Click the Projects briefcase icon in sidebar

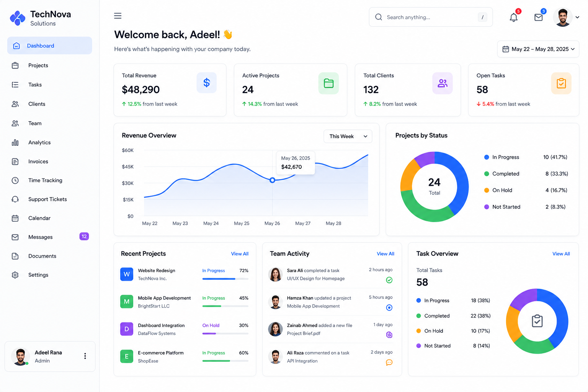tap(15, 65)
